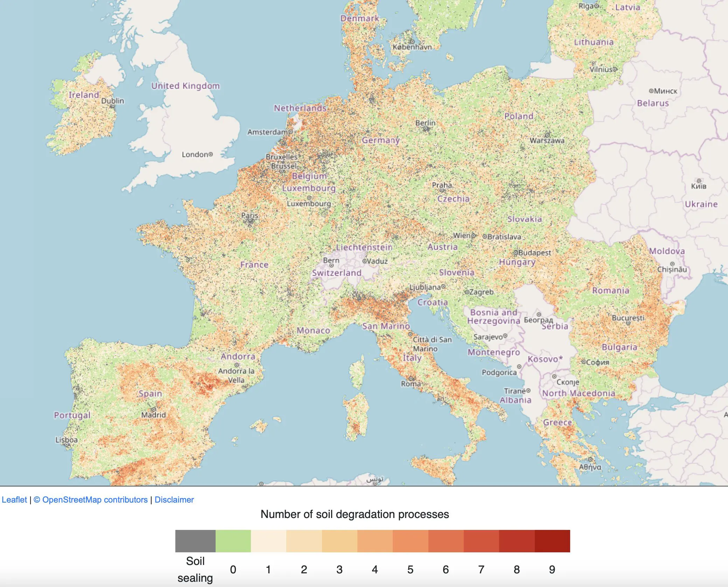Click the Romania country label
Viewport: 728px width, 587px height.
click(x=610, y=290)
